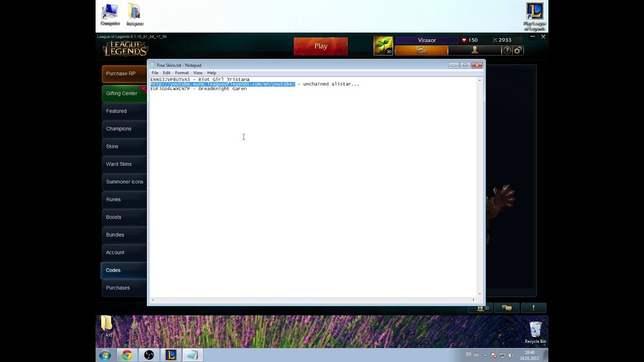Open the Bundles store section
644x362 pixels.
124,235
